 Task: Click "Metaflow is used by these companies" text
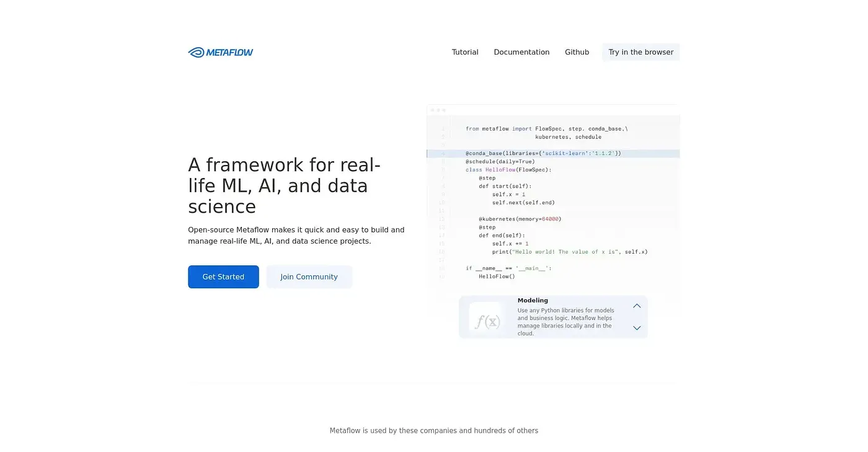434,430
